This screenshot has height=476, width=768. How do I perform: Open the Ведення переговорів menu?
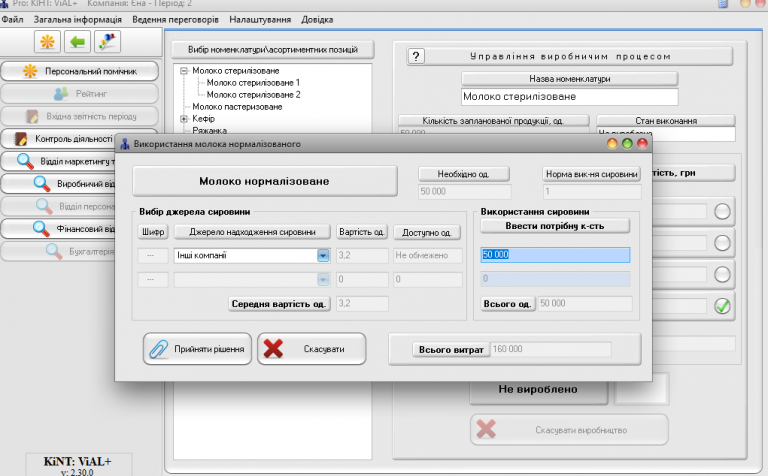click(175, 20)
